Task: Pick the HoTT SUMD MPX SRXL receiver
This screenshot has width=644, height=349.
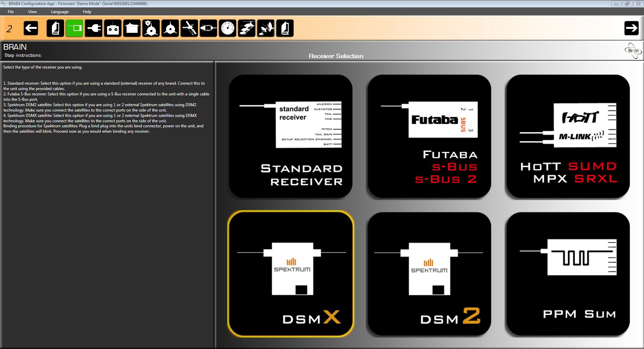Action: point(568,136)
